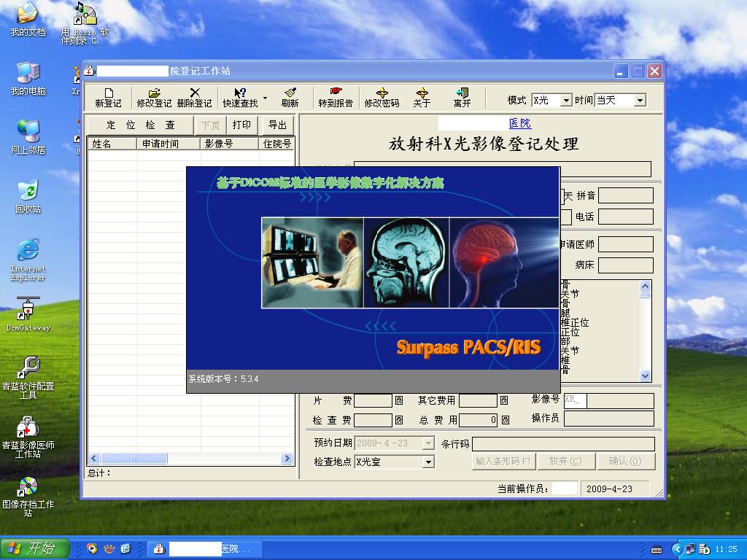
Task: Click the 修改登记 modify registration icon
Action: 154,98
